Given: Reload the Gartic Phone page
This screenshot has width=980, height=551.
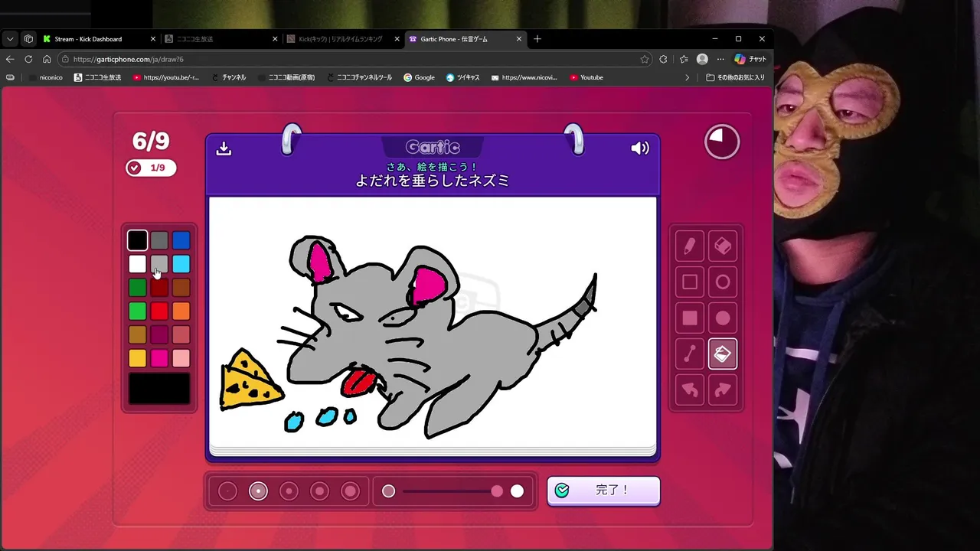Looking at the screenshot, I should pyautogui.click(x=28, y=59).
